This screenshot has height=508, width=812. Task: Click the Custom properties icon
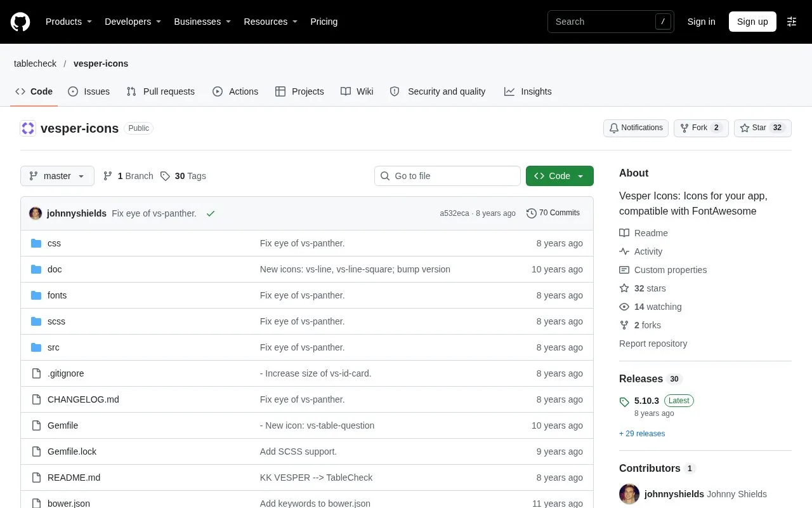pyautogui.click(x=624, y=270)
